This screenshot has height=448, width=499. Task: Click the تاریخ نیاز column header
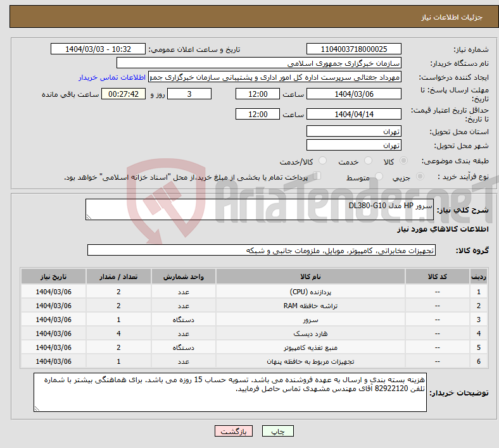click(x=53, y=277)
